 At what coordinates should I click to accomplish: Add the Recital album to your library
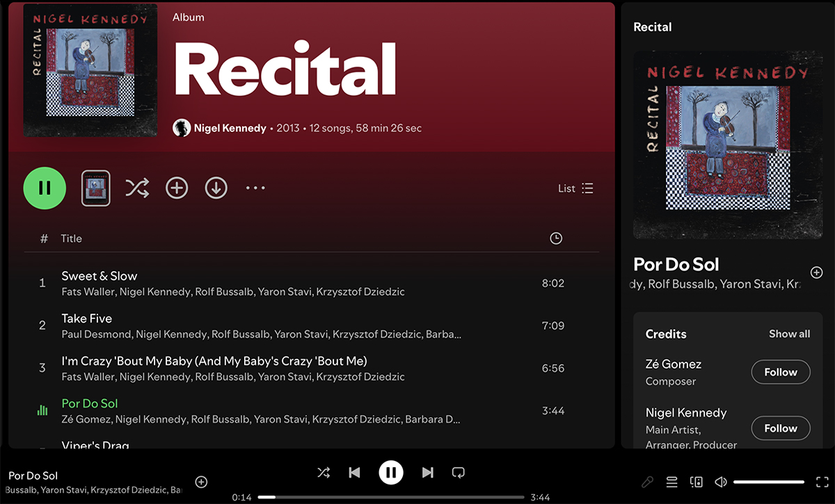[x=177, y=188]
